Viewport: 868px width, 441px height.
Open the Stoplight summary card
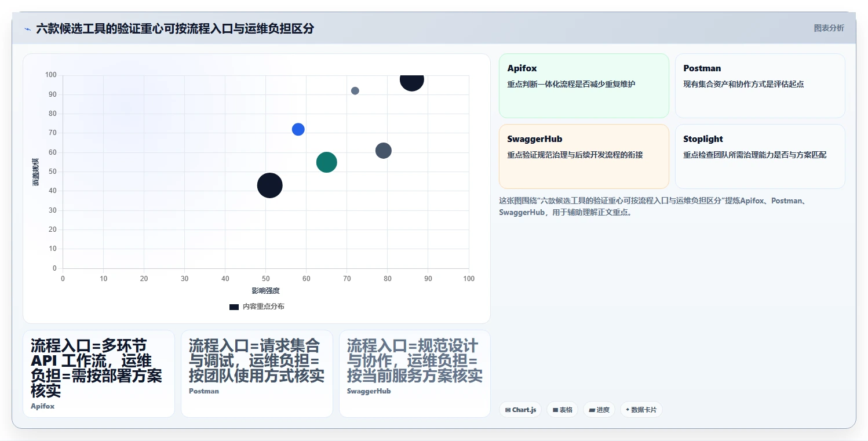(x=760, y=156)
